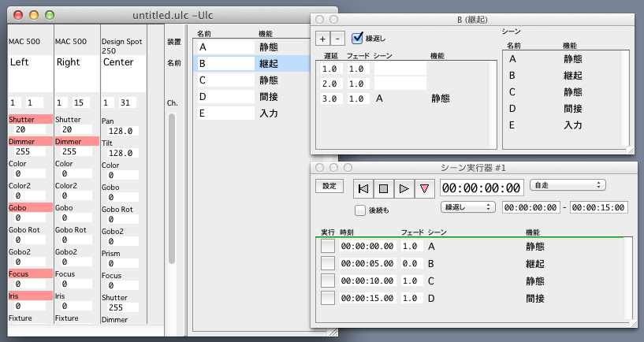The height and width of the screenshot is (342, 644).
Task: Edit the loop start time 00:00:00:00
Action: click(x=530, y=207)
